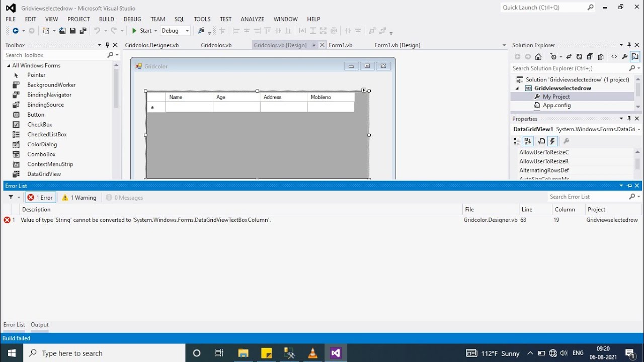The width and height of the screenshot is (644, 362).
Task: Click the Navigate Backward arrow in the toolbar
Action: point(15,31)
